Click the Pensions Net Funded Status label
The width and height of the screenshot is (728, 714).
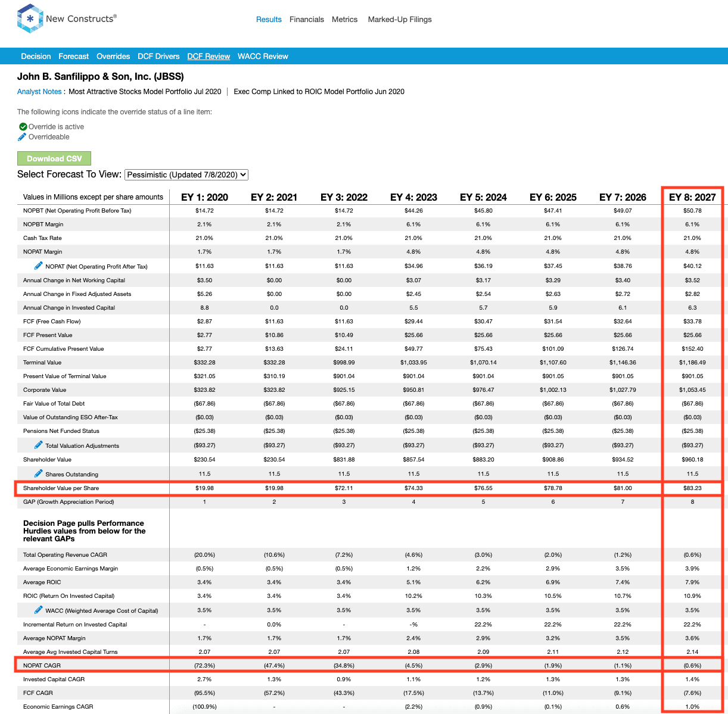pyautogui.click(x=61, y=431)
